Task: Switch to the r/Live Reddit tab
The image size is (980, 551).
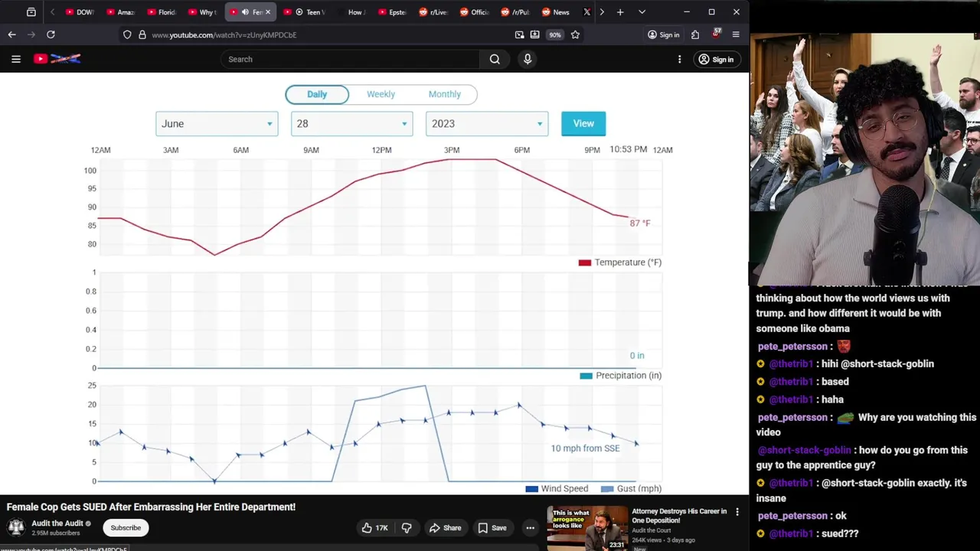Action: tap(433, 12)
